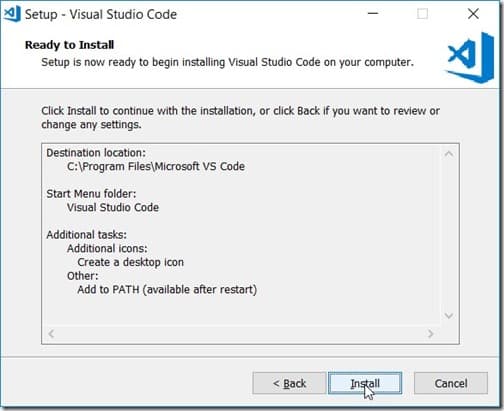
Task: Click the summary box scroll-up arrow
Action: click(449, 154)
